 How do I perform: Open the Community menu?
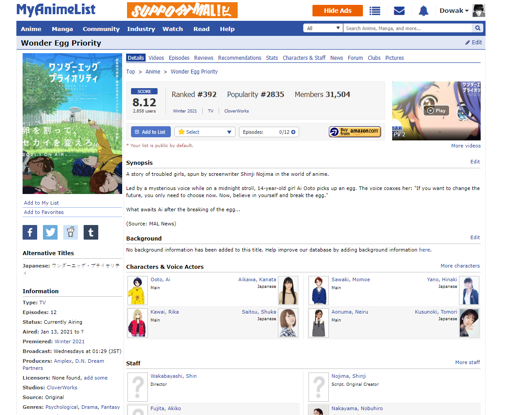[101, 29]
